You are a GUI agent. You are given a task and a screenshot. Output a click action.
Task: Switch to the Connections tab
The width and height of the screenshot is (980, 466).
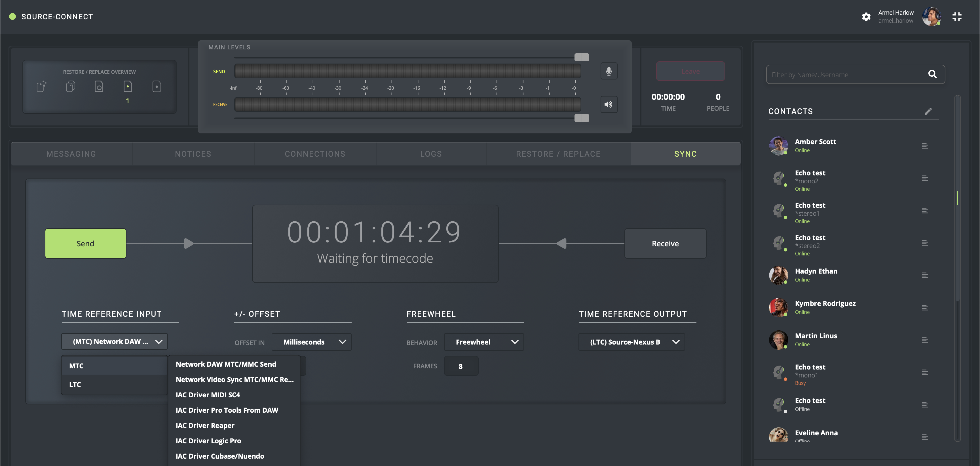click(315, 154)
